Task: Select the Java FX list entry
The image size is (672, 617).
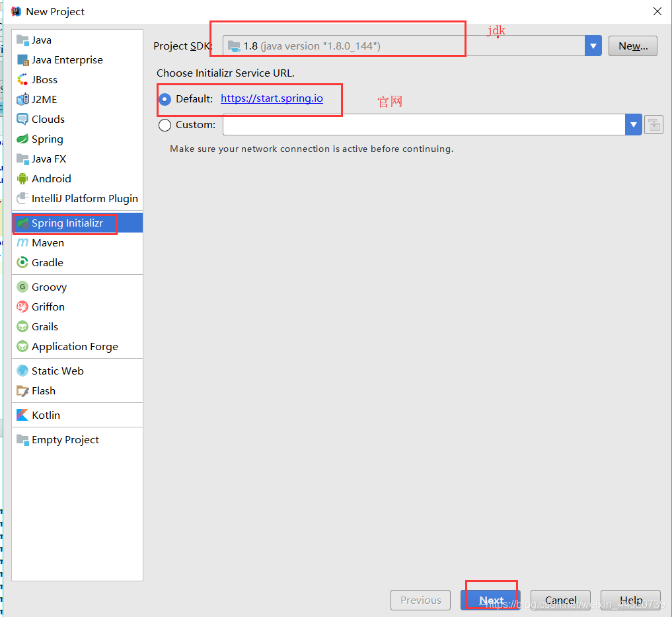Action: click(x=77, y=159)
